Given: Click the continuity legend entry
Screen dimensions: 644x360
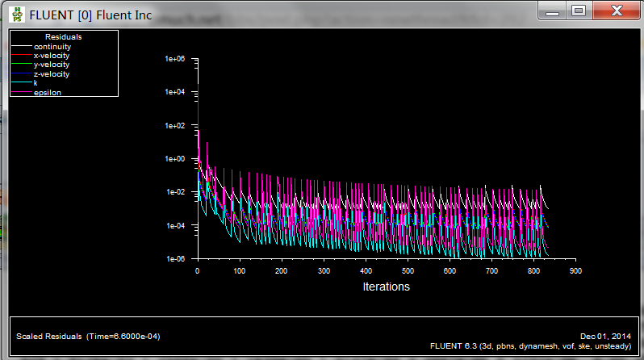Looking at the screenshot, I should click(52, 47).
